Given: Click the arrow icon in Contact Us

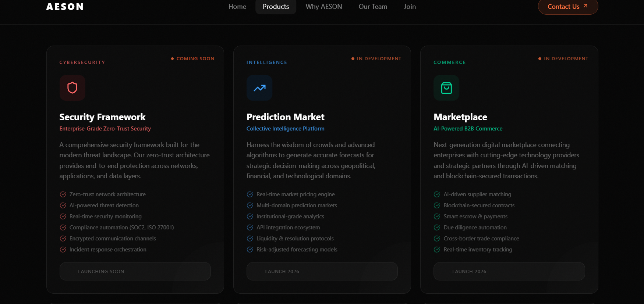Looking at the screenshot, I should click(x=585, y=6).
